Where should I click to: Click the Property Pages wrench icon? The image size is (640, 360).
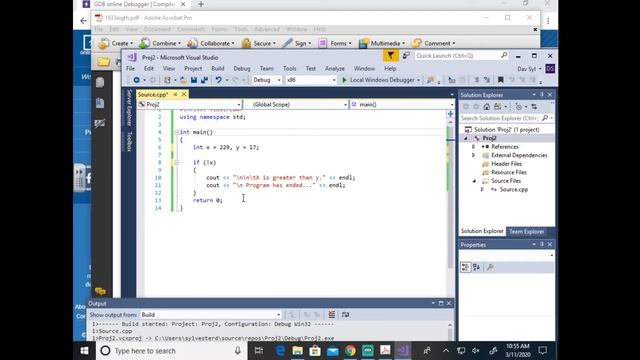click(490, 267)
